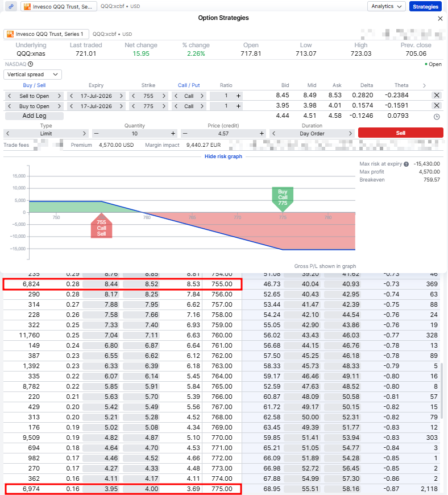Click the NASDAQ clock icon
Image resolution: width=448 pixels, height=495 pixels.
(x=30, y=64)
